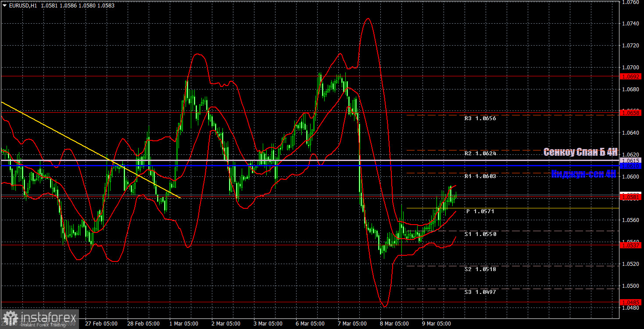Image resolution: width=644 pixels, height=329 pixels.
Task: Select the 'Сенкоу Спан Б 4H' line label
Action: coord(580,152)
